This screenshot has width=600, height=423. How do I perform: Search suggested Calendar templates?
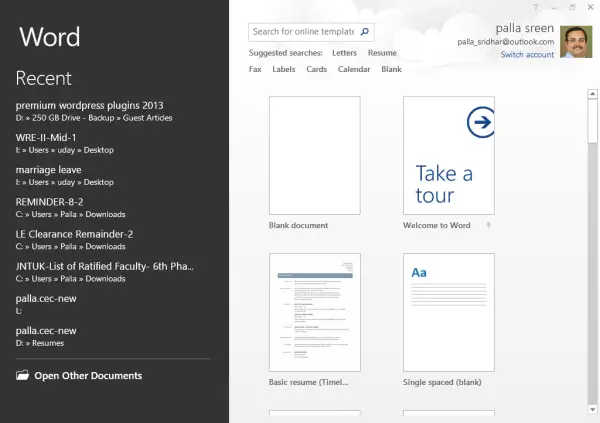[x=354, y=69]
